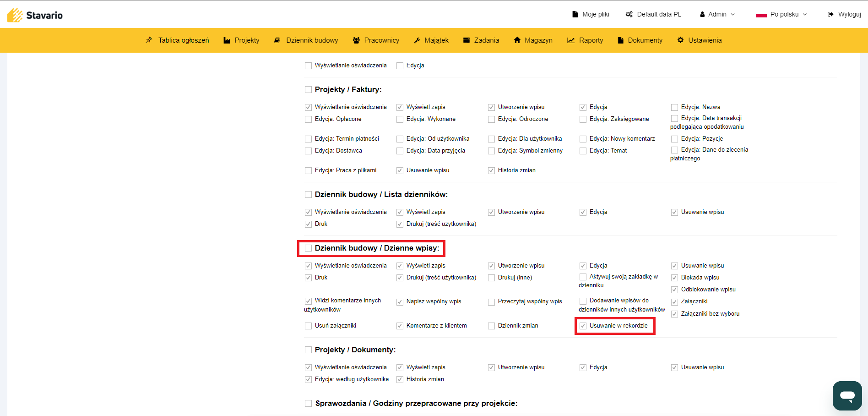This screenshot has height=416, width=868.
Task: Click the Polish flag icon
Action: [761, 15]
